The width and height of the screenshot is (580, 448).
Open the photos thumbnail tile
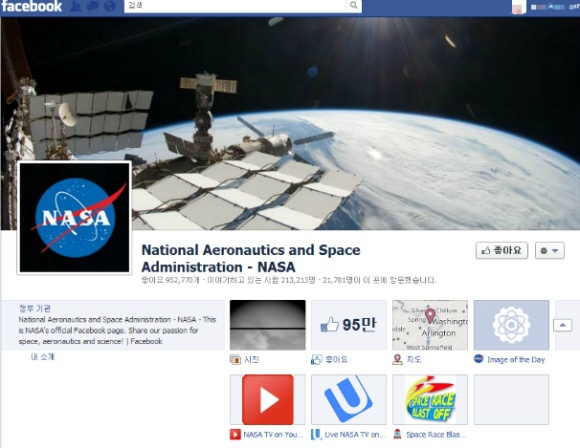pyautogui.click(x=268, y=325)
